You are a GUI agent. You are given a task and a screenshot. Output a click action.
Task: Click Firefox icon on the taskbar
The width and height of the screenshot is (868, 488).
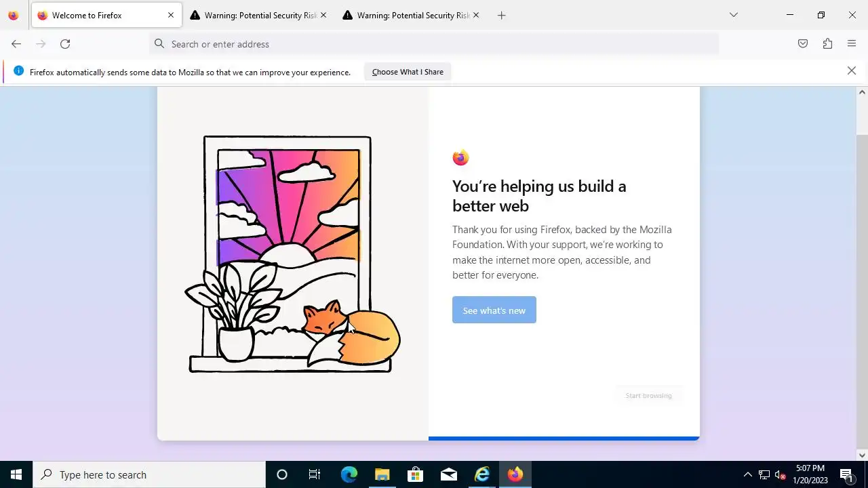pyautogui.click(x=515, y=474)
